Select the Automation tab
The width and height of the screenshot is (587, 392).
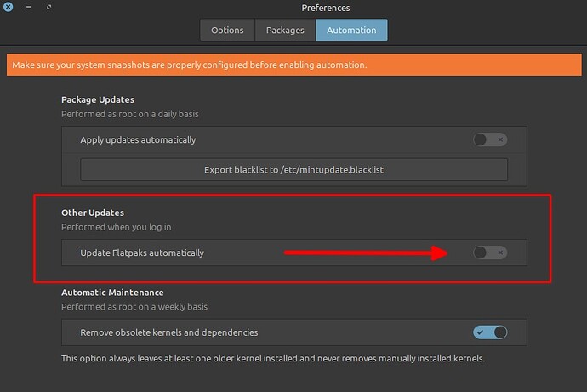pos(351,30)
